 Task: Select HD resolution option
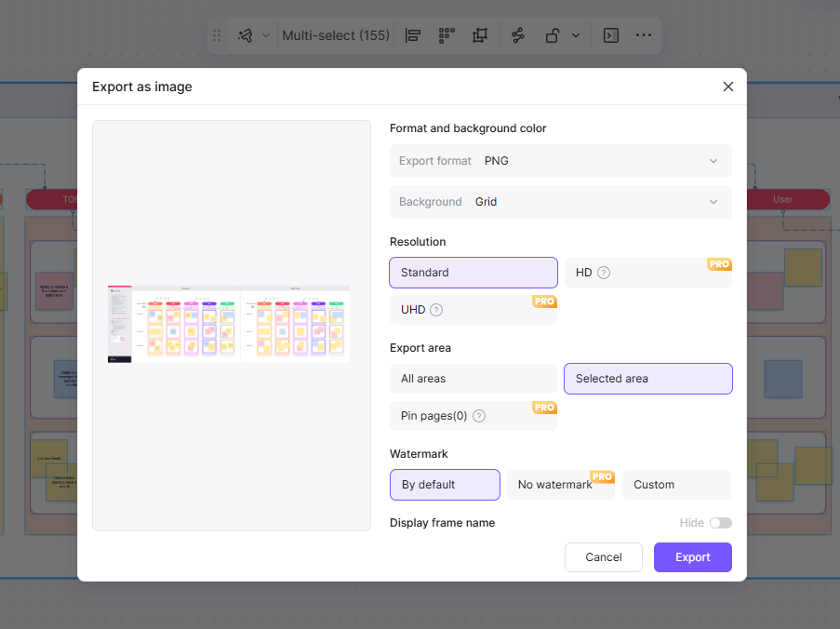(x=648, y=273)
